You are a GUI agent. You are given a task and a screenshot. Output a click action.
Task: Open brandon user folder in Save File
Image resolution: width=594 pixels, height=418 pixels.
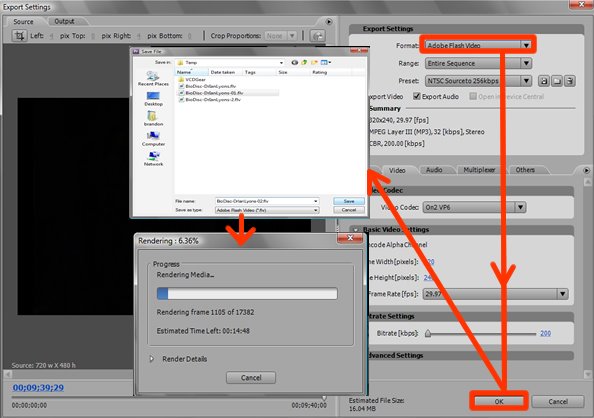pyautogui.click(x=153, y=119)
